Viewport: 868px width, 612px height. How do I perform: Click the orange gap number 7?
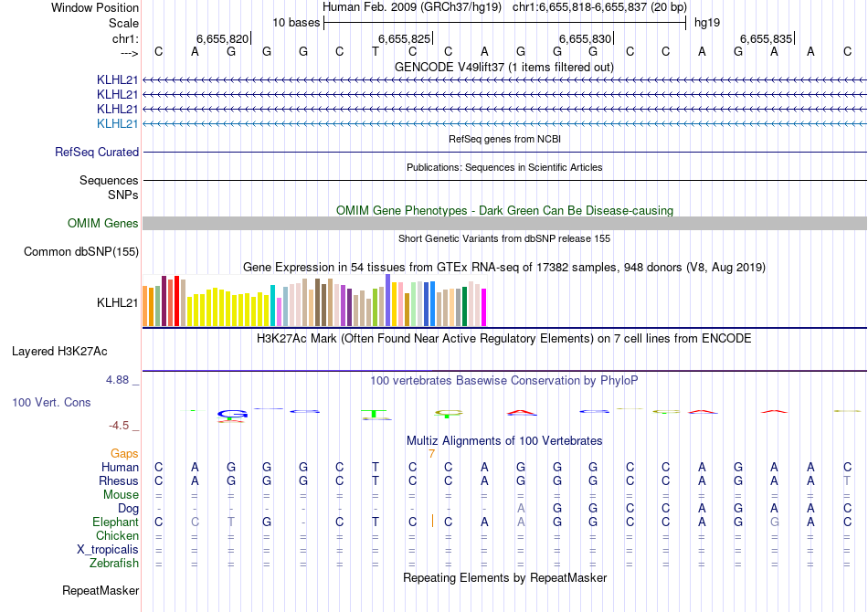(x=431, y=454)
